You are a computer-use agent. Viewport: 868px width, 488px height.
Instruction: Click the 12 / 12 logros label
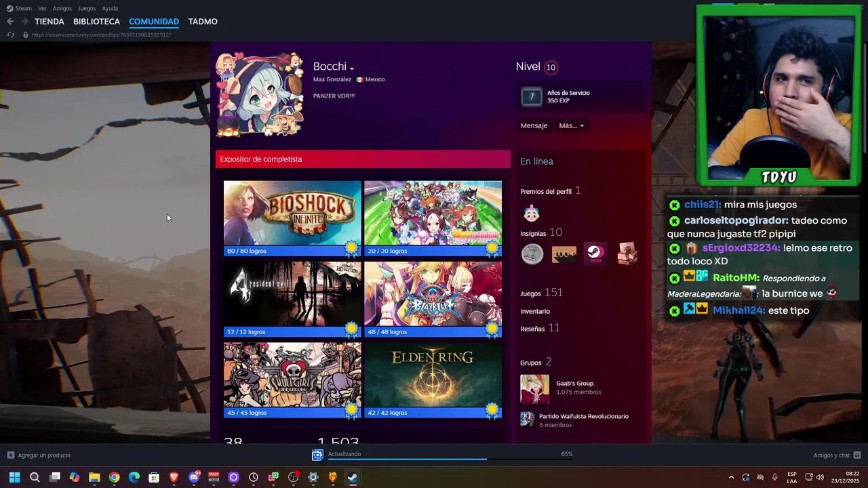pos(246,331)
